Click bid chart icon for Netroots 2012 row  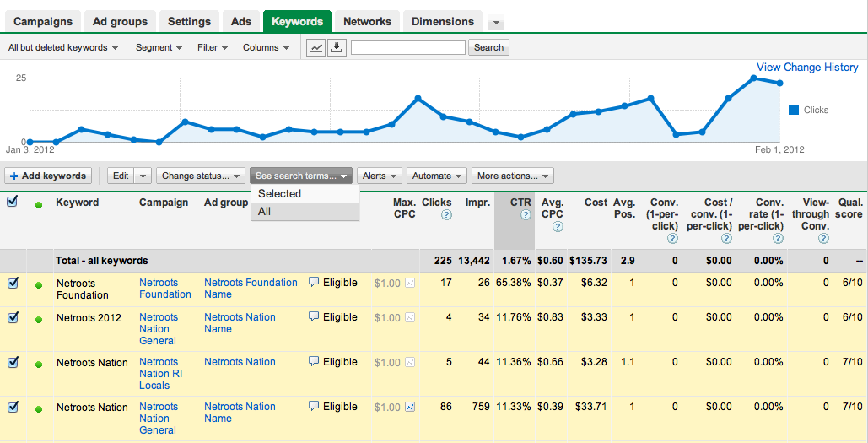click(x=410, y=318)
